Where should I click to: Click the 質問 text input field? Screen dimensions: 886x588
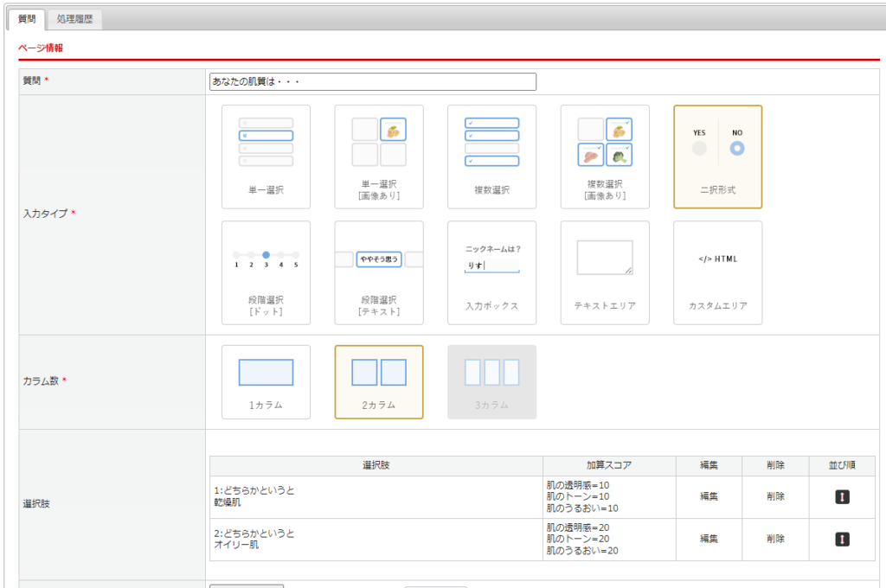[x=373, y=81]
